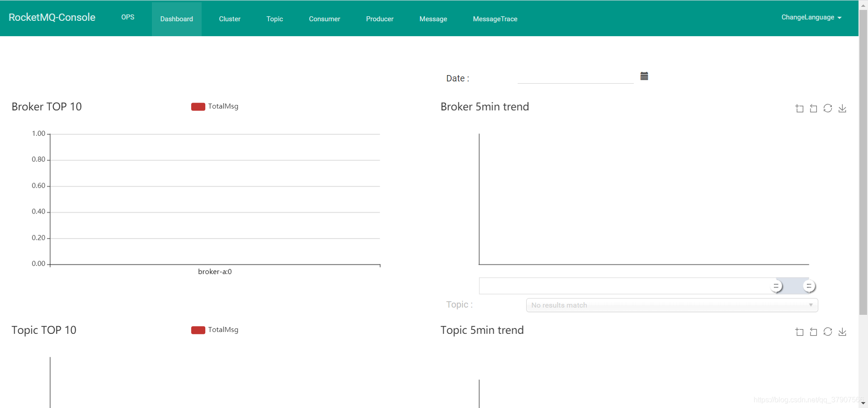
Task: Click the scrollbar down arrow
Action: coord(863,403)
